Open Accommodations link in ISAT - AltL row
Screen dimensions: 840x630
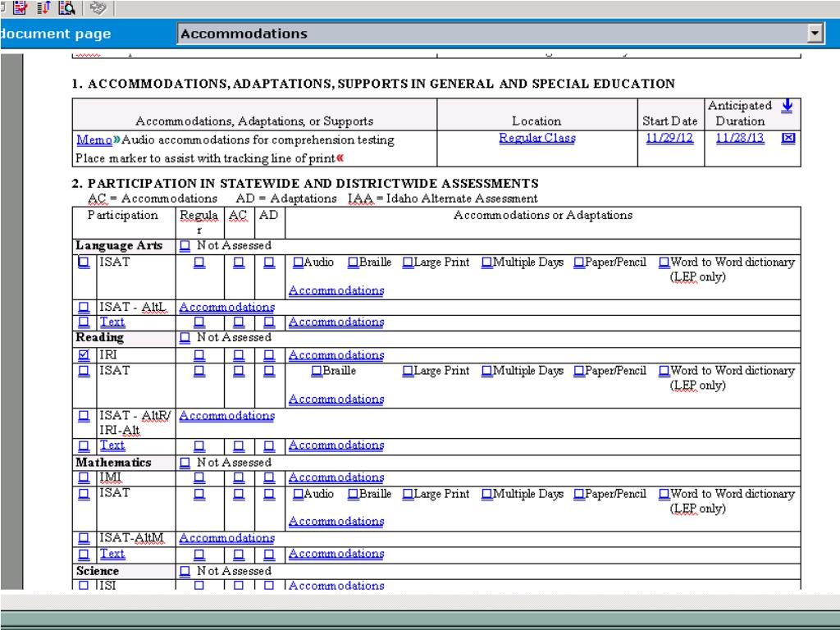[227, 308]
